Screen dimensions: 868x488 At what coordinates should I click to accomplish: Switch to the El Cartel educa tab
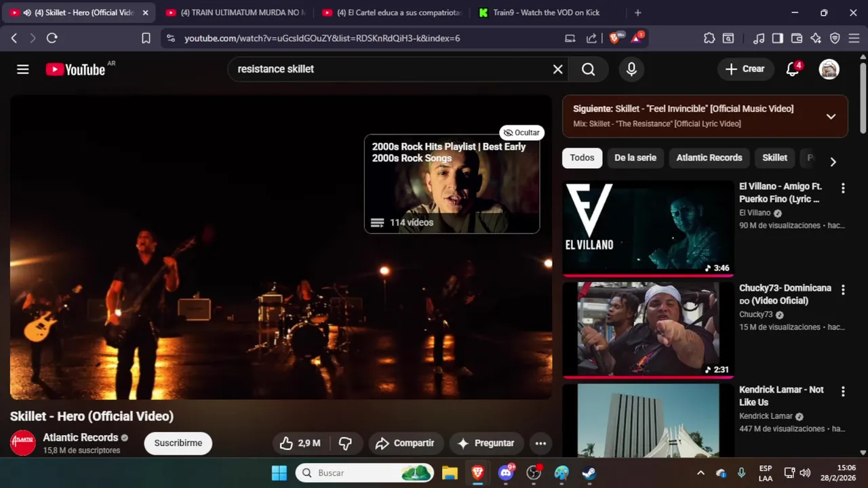[391, 13]
